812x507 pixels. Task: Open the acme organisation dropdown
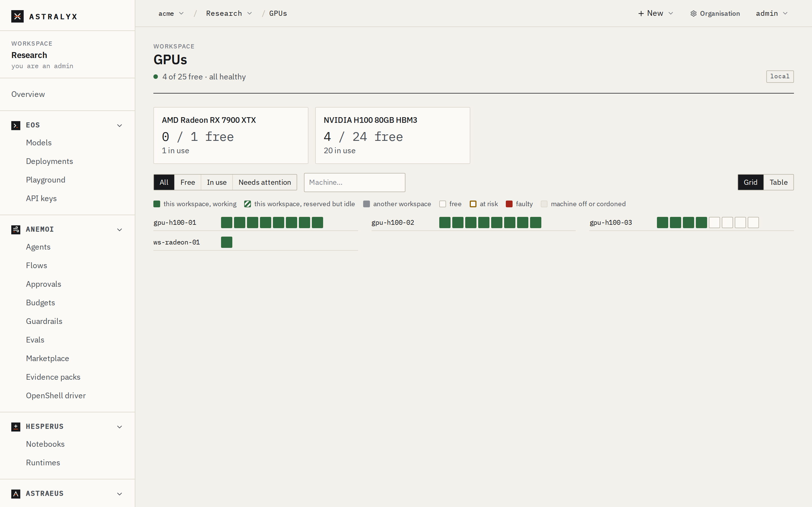tap(171, 14)
